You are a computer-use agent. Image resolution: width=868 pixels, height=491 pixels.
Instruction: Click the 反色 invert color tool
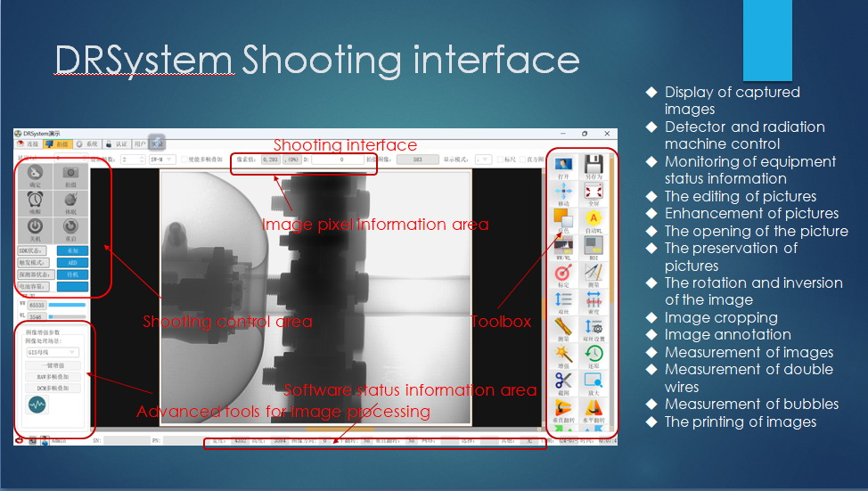pos(563,221)
